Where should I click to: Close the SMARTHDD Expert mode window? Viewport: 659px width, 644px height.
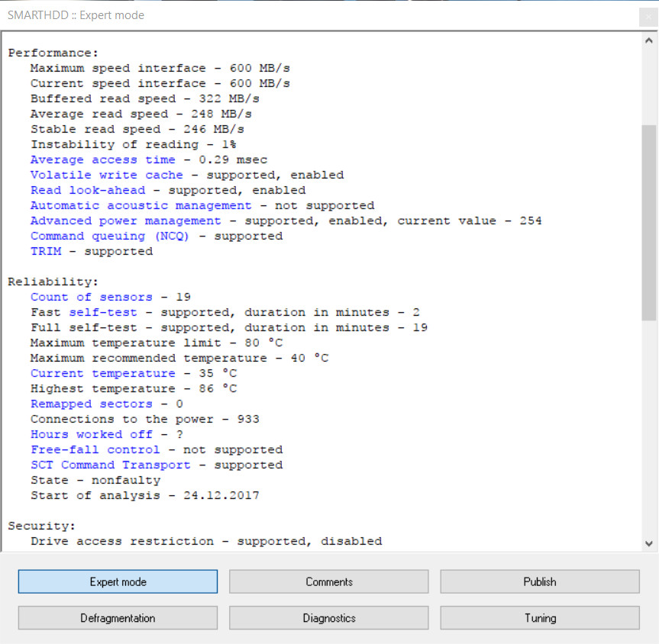coord(648,18)
